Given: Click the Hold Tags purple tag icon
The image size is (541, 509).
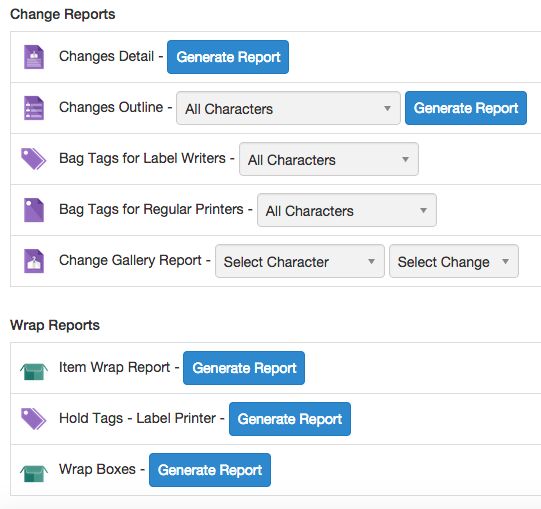Looking at the screenshot, I should pos(33,419).
